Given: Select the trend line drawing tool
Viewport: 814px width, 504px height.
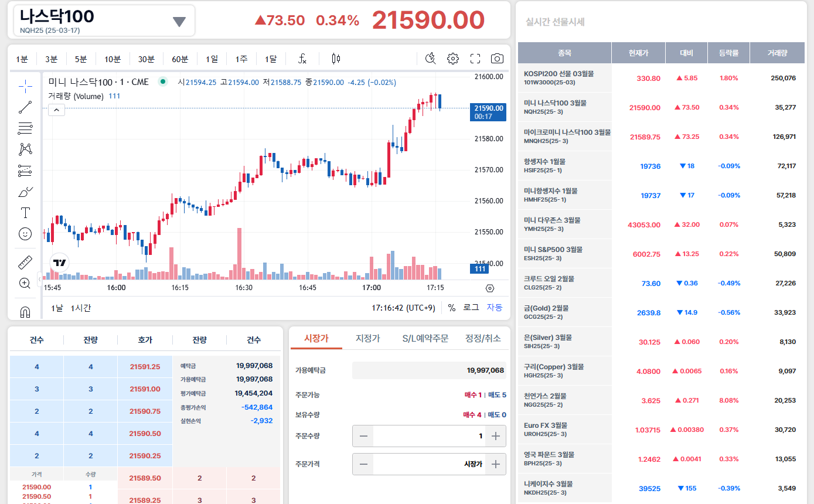Looking at the screenshot, I should [25, 107].
